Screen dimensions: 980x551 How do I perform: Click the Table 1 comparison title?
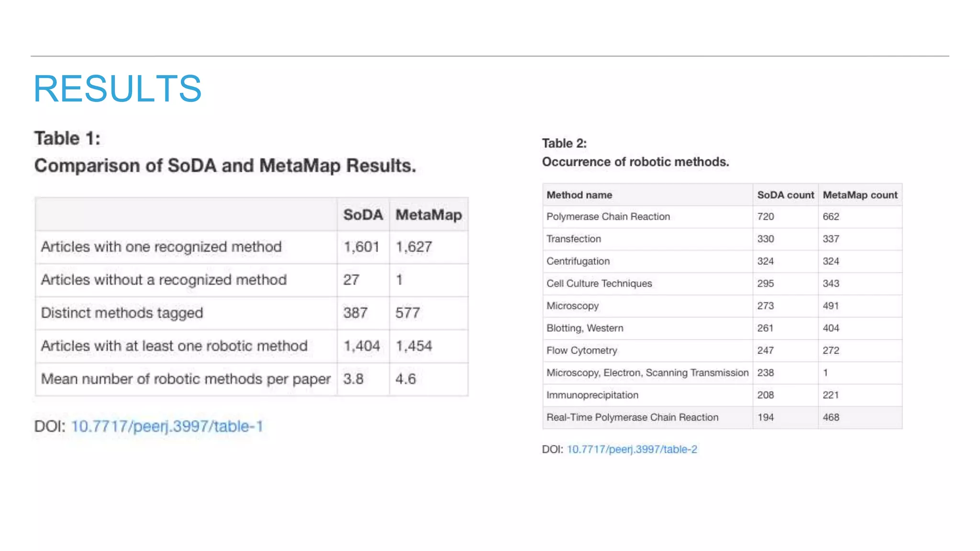click(x=225, y=165)
